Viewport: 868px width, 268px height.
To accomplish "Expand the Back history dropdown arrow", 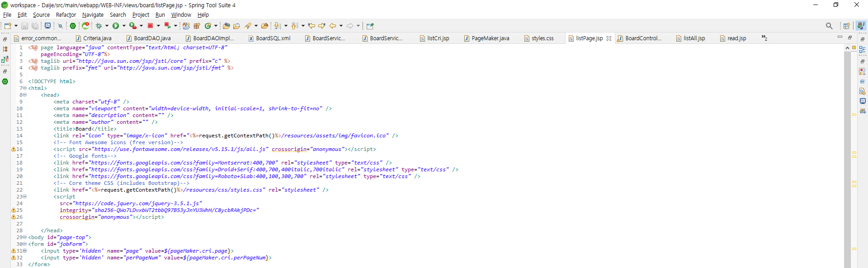I will click(x=341, y=26).
